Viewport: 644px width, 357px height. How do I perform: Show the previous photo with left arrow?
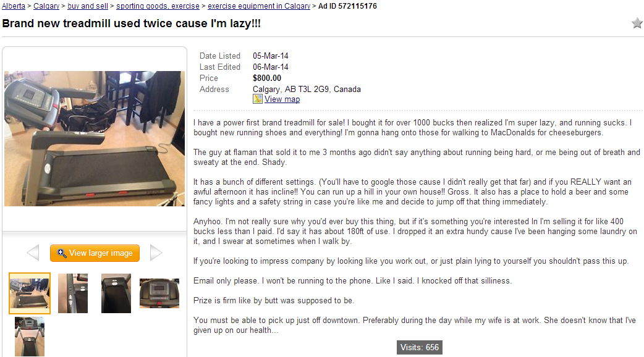[x=33, y=253]
